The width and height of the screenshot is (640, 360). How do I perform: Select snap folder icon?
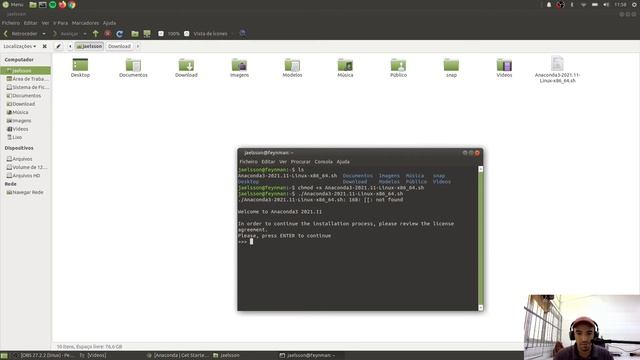point(451,68)
